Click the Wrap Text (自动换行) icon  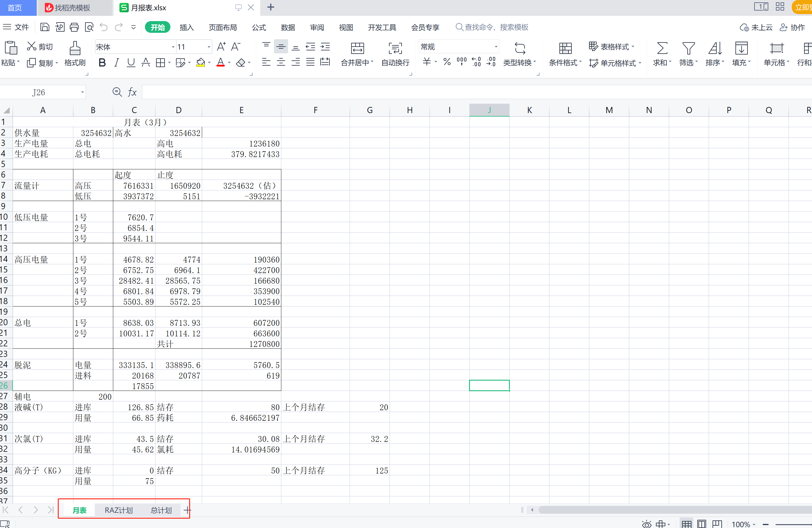(x=395, y=48)
